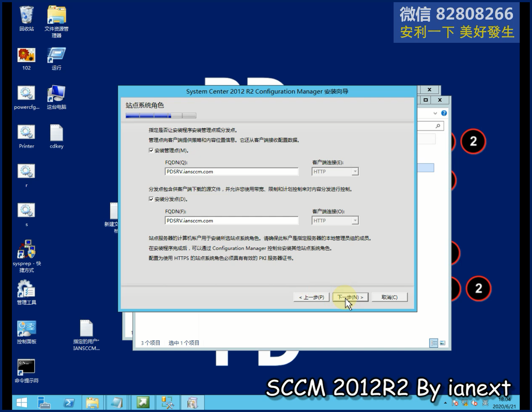
Task: Uncheck 安装分发点(D) checkbox
Action: pos(151,199)
